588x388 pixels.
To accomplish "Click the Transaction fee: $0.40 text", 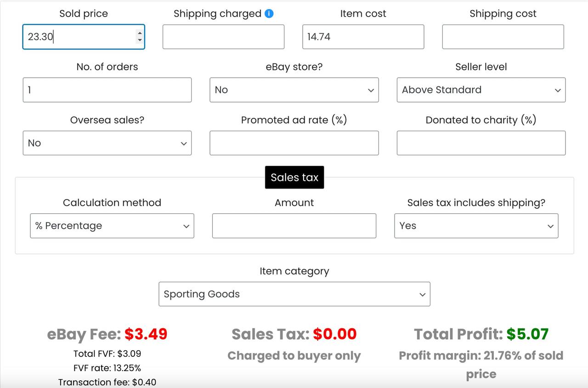I will point(107,382).
